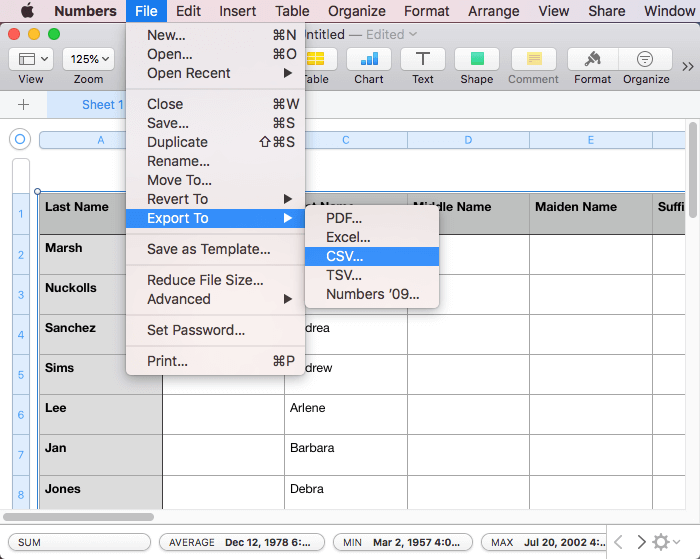Show the previous status bar functions arrow

click(x=619, y=542)
